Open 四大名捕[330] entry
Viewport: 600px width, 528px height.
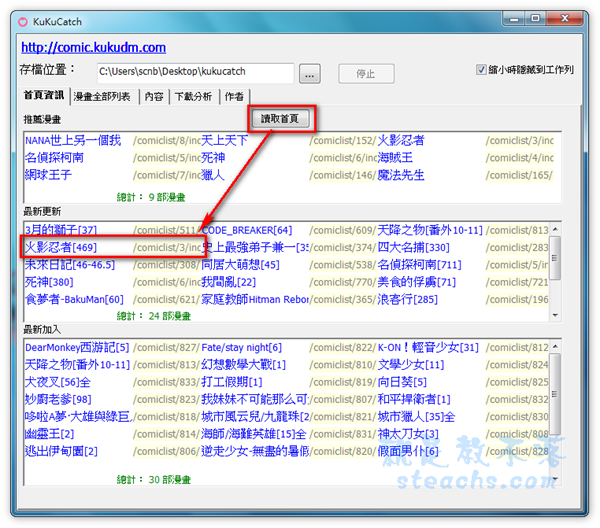(x=414, y=247)
